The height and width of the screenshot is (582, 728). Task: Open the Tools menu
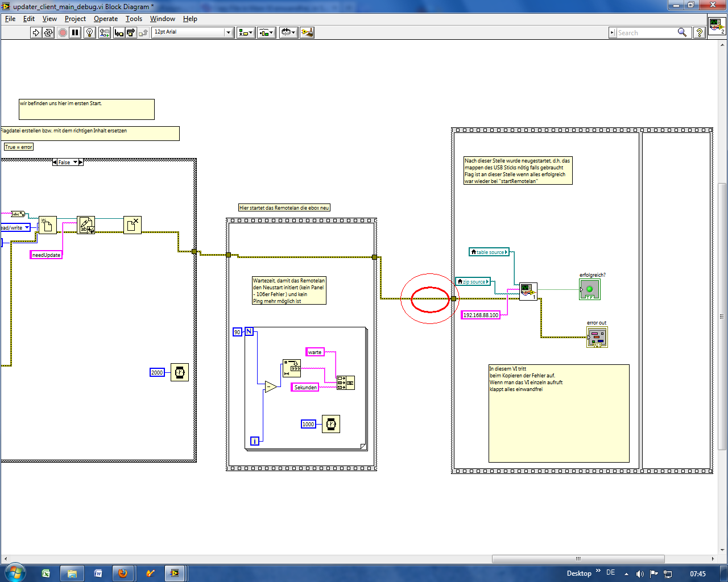[134, 19]
